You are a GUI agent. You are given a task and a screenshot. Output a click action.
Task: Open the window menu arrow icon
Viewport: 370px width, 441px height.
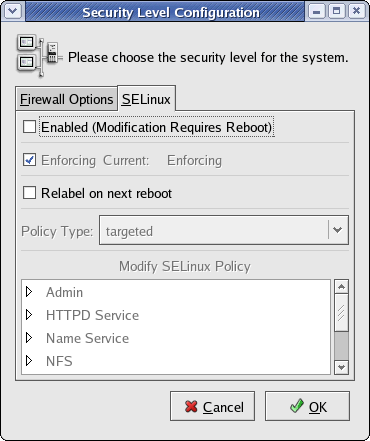pyautogui.click(x=13, y=11)
